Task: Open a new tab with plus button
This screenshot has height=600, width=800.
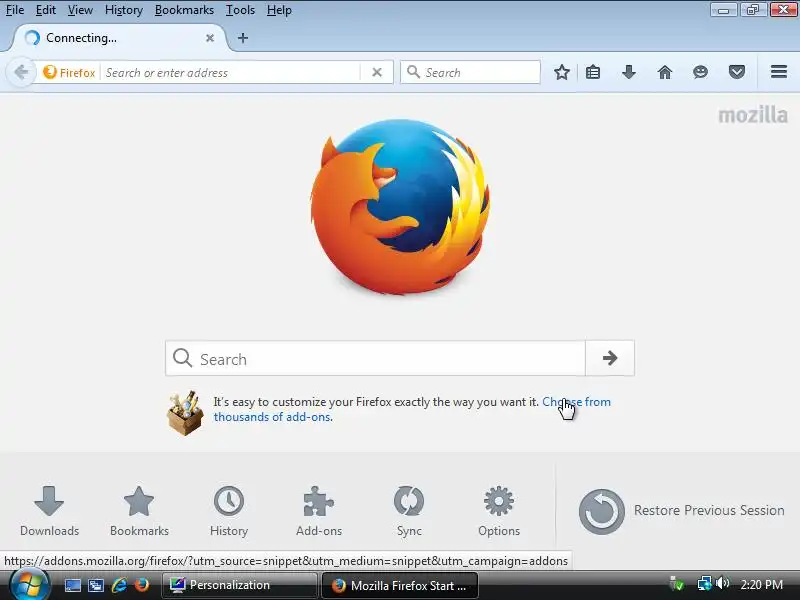Action: pos(243,38)
